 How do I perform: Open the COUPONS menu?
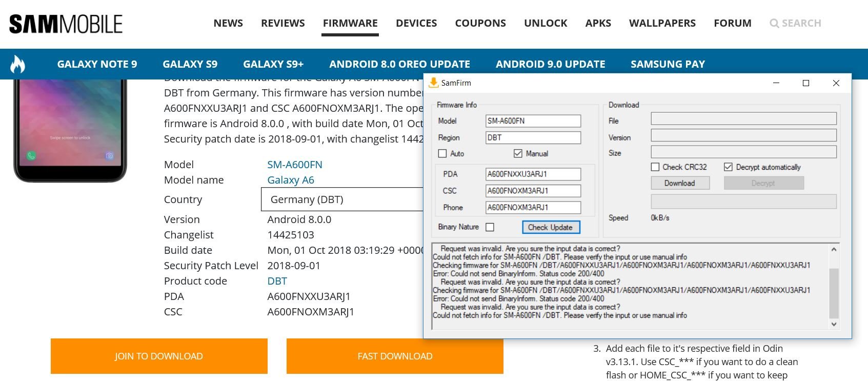(x=480, y=23)
